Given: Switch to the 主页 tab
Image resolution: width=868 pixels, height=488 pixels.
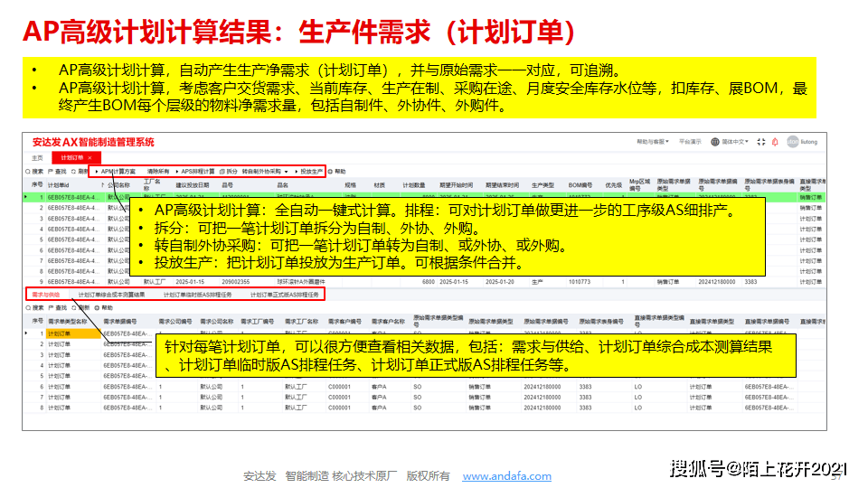Looking at the screenshot, I should [x=37, y=157].
